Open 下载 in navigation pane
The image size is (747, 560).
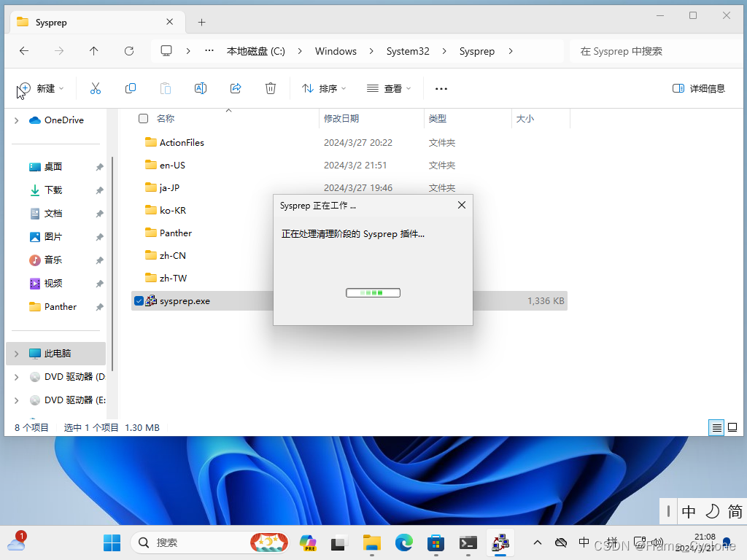click(53, 190)
